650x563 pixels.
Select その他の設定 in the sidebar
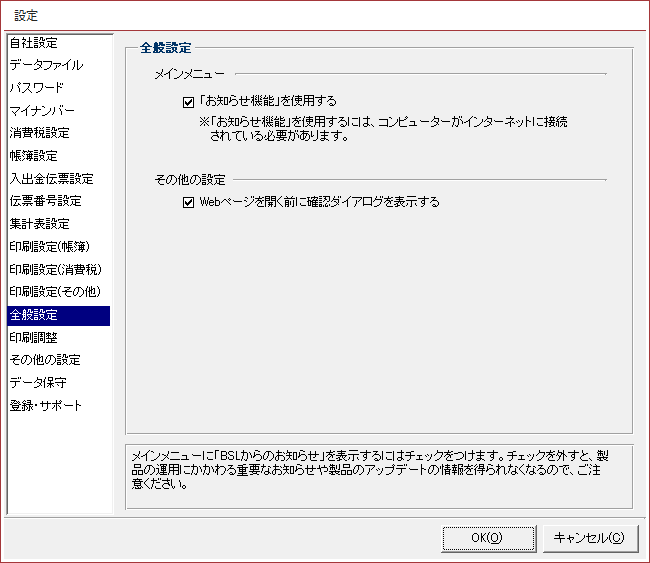(x=45, y=360)
